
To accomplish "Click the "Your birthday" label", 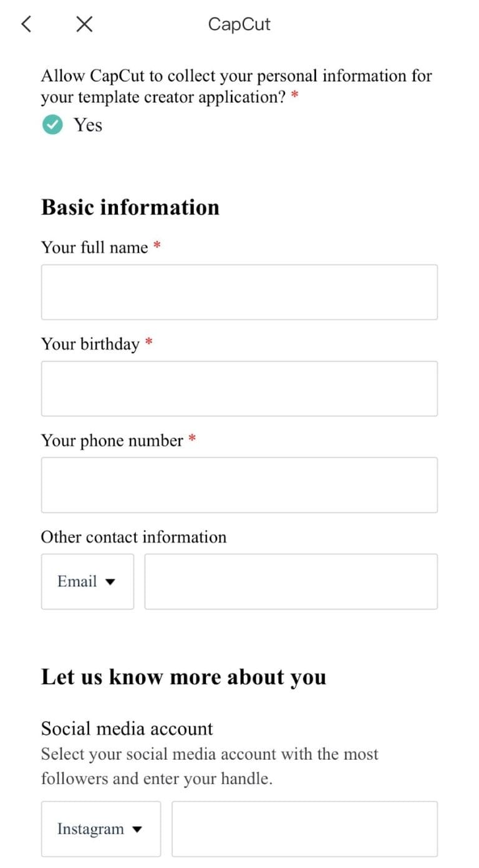I will point(90,344).
